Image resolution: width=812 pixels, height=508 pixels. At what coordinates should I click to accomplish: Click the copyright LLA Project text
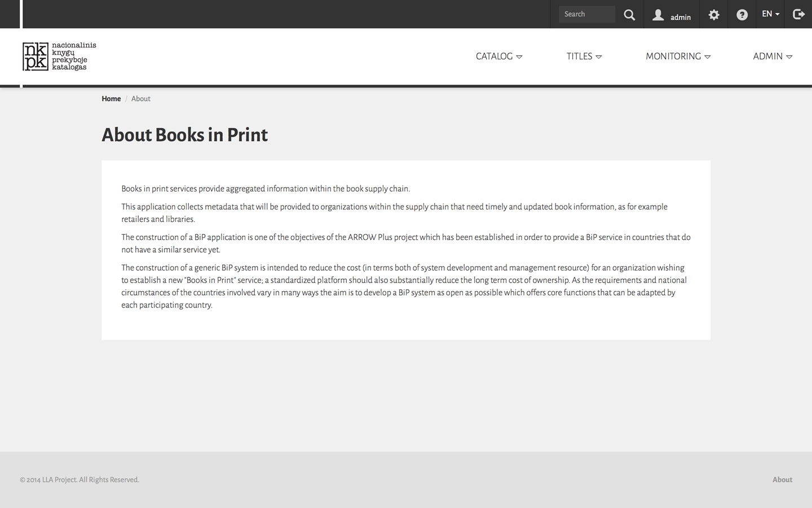point(80,480)
